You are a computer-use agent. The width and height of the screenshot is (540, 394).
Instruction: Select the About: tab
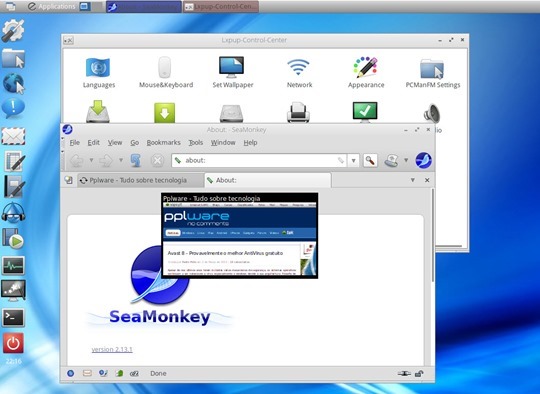(x=268, y=180)
